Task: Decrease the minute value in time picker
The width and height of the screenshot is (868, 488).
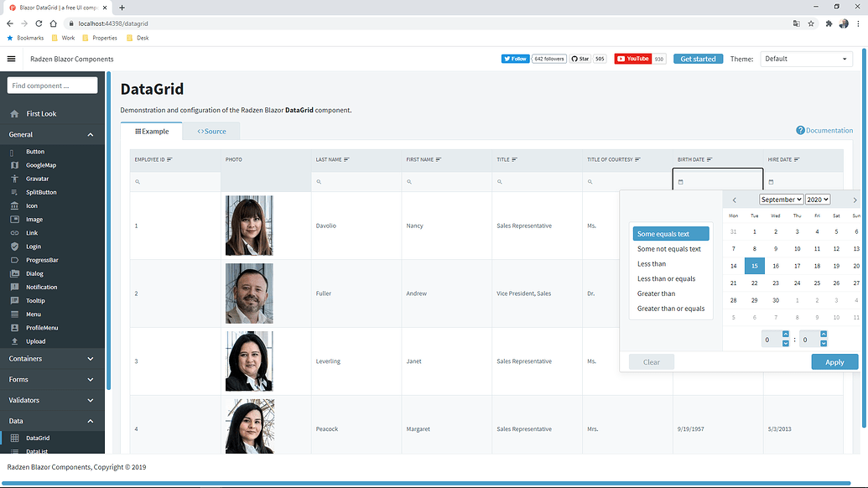Action: point(824,344)
